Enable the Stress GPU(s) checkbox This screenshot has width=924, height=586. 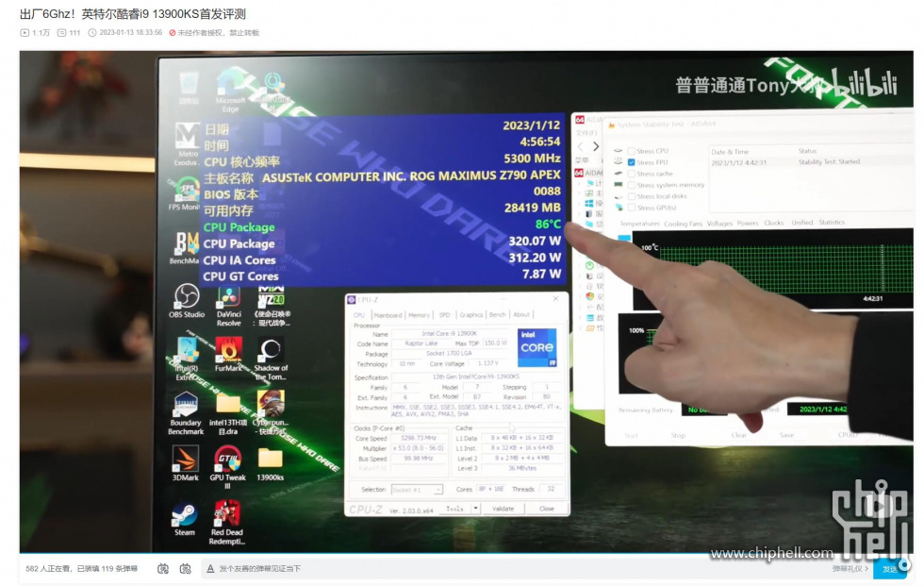[631, 208]
